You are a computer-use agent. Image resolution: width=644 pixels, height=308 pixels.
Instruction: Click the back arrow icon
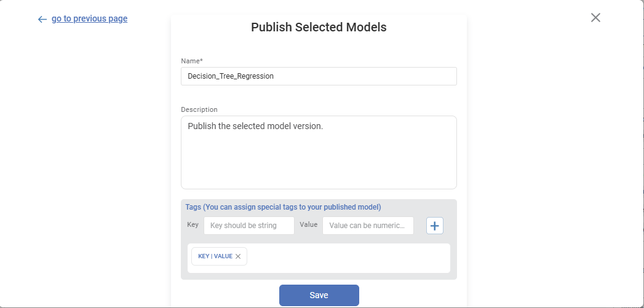pos(42,19)
